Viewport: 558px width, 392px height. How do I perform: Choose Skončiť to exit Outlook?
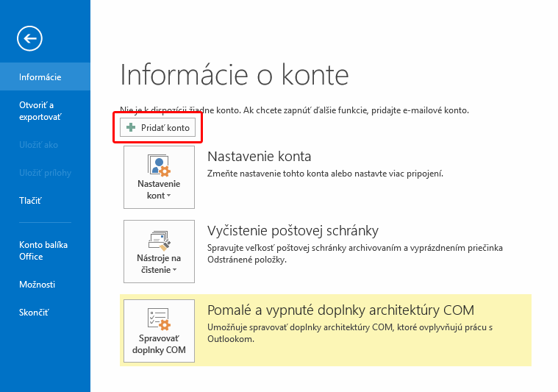click(x=34, y=313)
